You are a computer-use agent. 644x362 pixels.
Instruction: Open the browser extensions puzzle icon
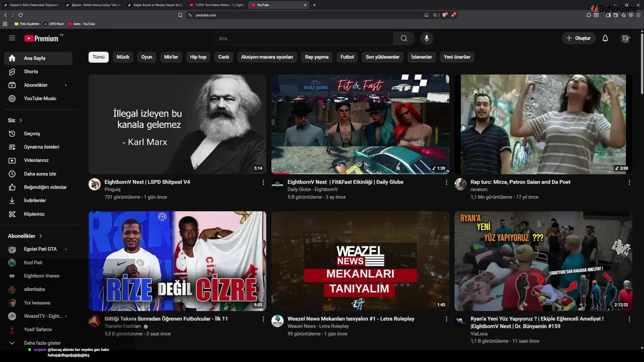click(x=589, y=15)
